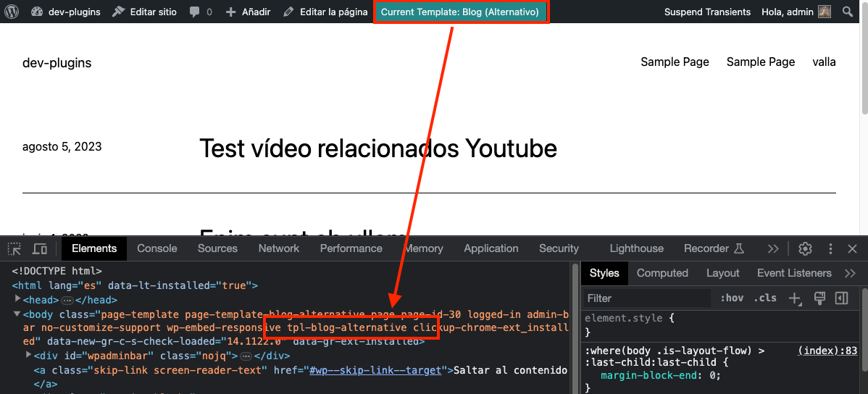Click the Elements panel vertical scrollbar
Screen dimensions: 868x394
575,329
